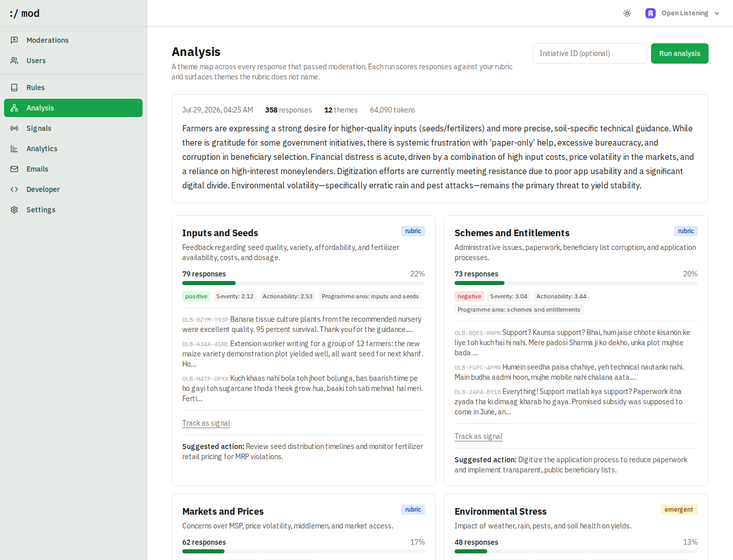Screen dimensions: 733x560
Task: Click the rubric badge on Inputs and Seeds
Action: click(x=413, y=231)
